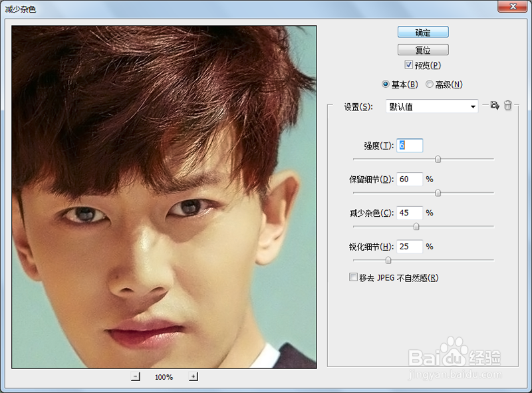This screenshot has height=393, width=532.
Task: Delete preset using the trash icon
Action: point(507,106)
